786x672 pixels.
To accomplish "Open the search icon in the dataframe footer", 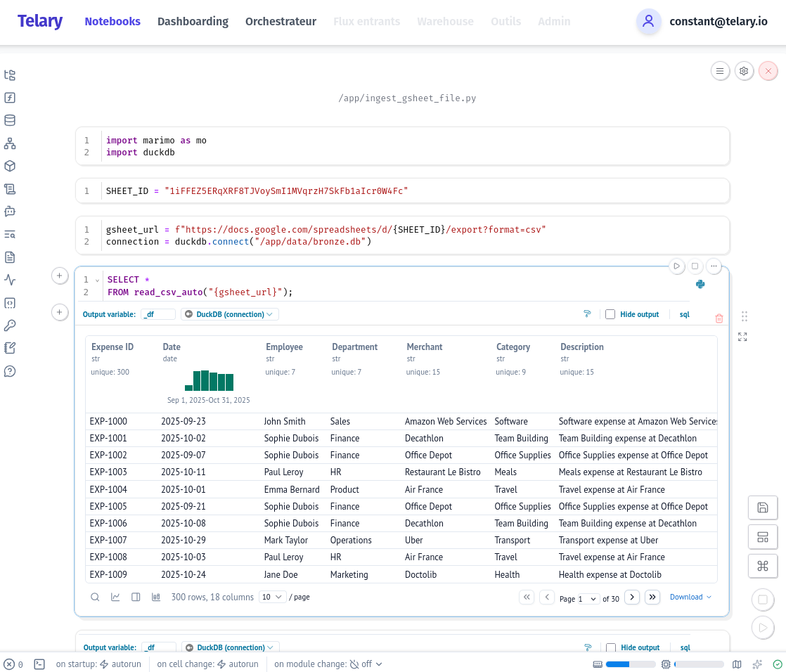I will pyautogui.click(x=95, y=597).
